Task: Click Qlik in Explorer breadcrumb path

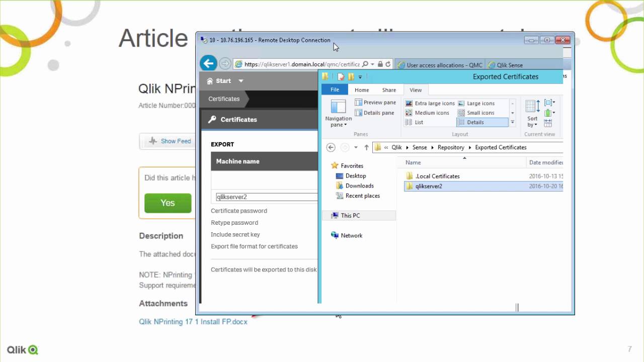Action: coord(397,147)
